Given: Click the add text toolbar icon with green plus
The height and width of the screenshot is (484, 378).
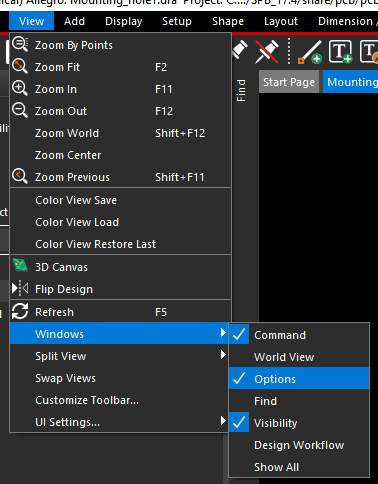Looking at the screenshot, I should pos(340,52).
